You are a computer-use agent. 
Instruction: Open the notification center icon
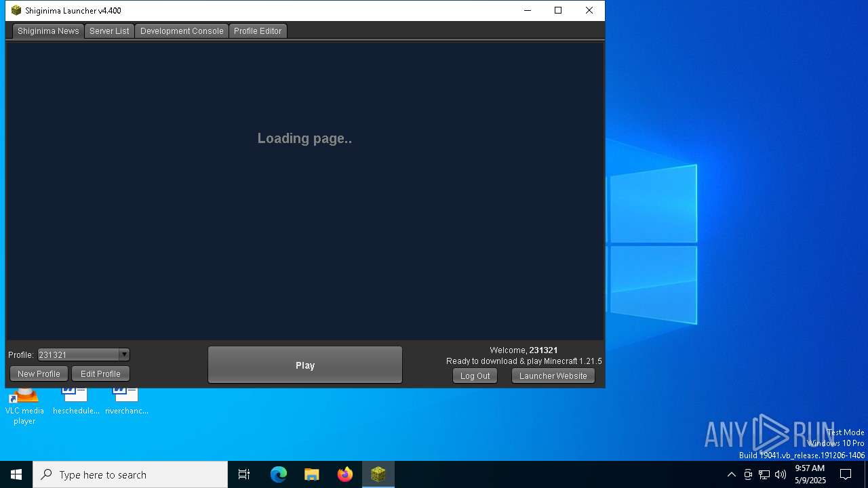coord(846,474)
